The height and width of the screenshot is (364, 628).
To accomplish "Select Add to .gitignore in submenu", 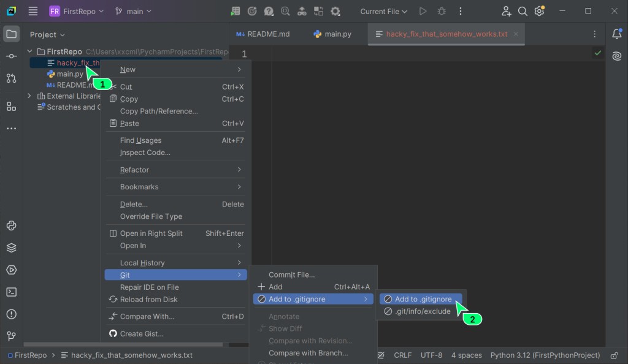I will coord(423,299).
